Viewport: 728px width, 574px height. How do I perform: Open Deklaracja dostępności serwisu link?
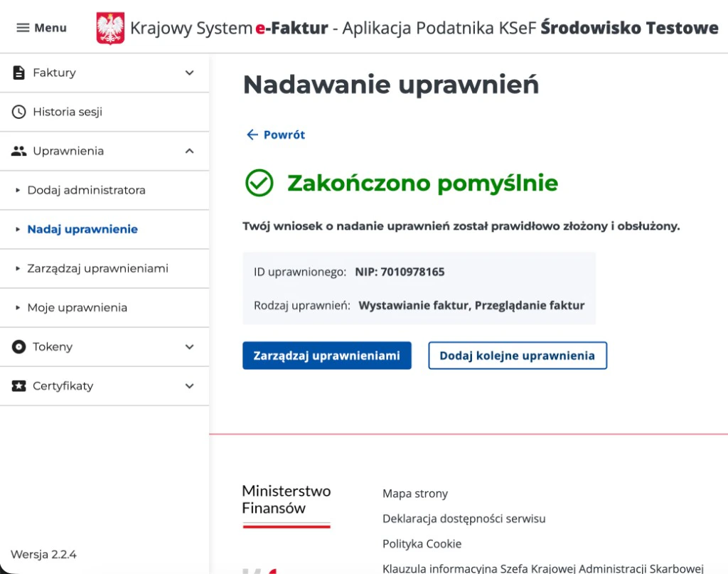[x=464, y=519]
